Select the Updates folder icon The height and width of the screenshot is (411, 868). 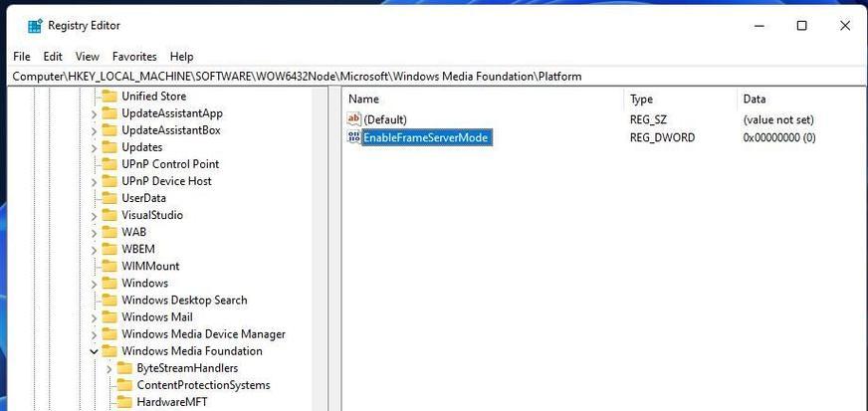coord(109,147)
